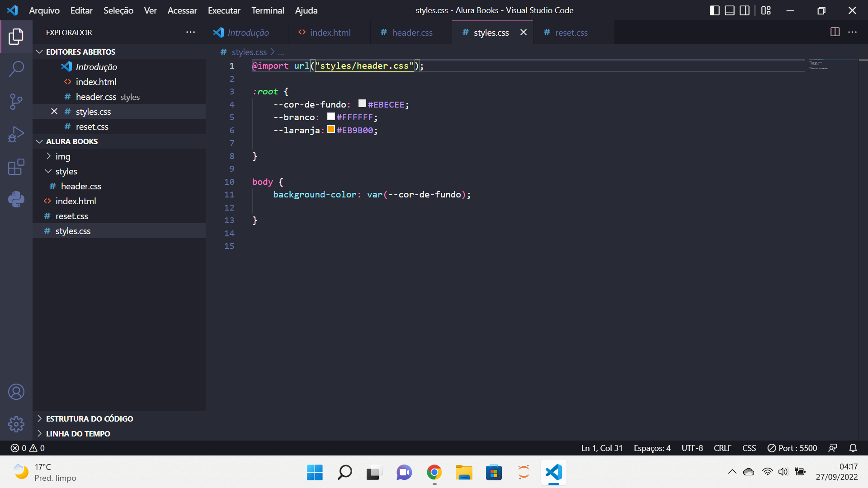
Task: Open the Terminal menu
Action: [x=268, y=10]
